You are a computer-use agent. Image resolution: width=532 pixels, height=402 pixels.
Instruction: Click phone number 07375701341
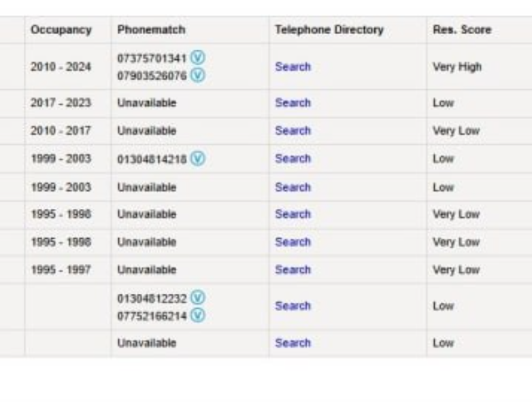[x=152, y=58]
